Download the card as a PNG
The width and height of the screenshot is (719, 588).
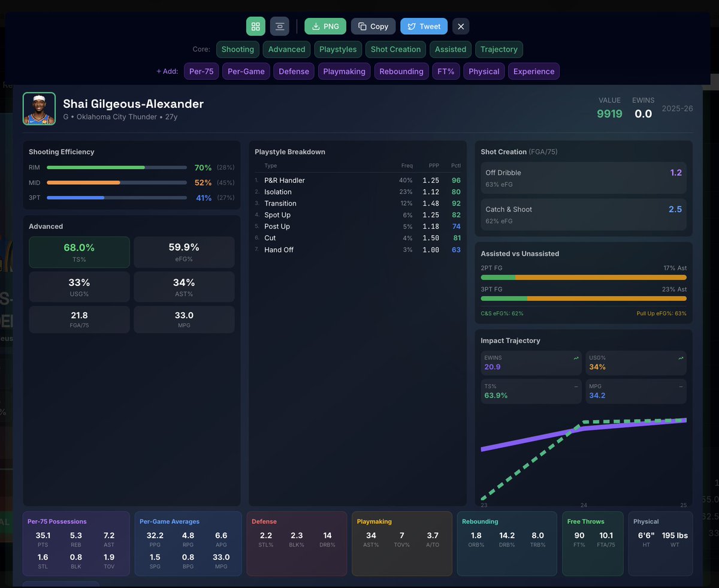click(325, 26)
